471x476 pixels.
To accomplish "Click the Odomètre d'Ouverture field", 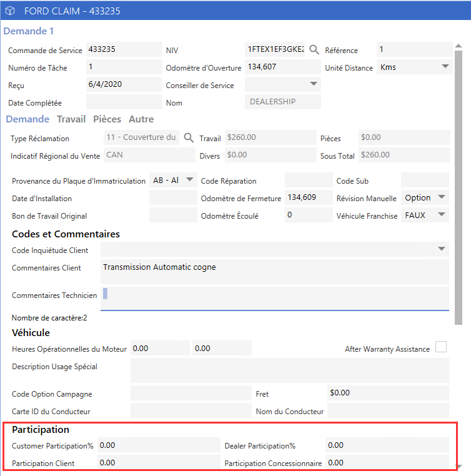I will coord(283,67).
